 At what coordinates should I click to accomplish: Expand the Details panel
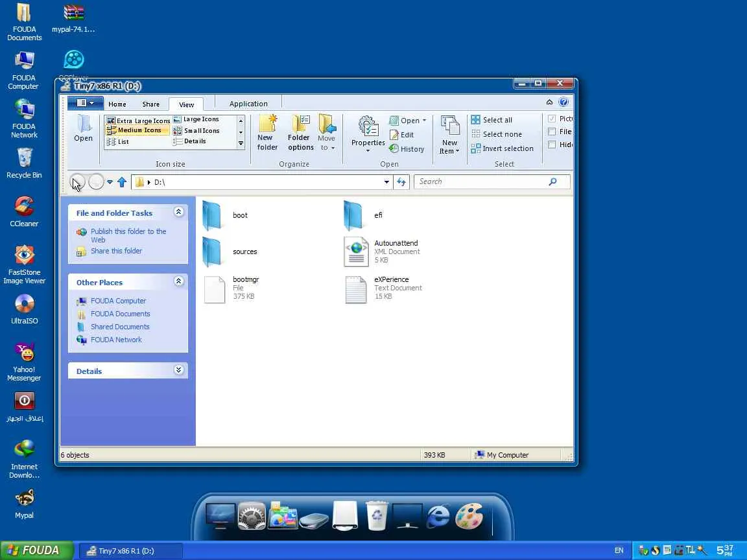[x=179, y=370]
